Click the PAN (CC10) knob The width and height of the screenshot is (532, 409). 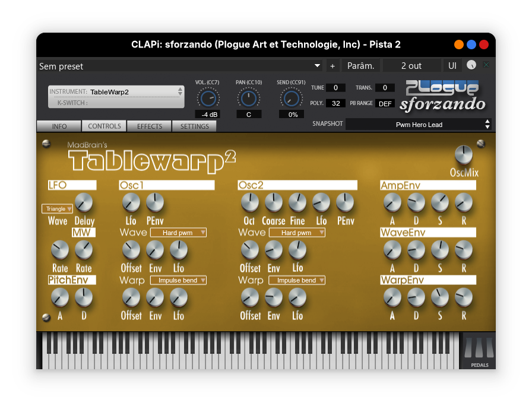pyautogui.click(x=248, y=98)
